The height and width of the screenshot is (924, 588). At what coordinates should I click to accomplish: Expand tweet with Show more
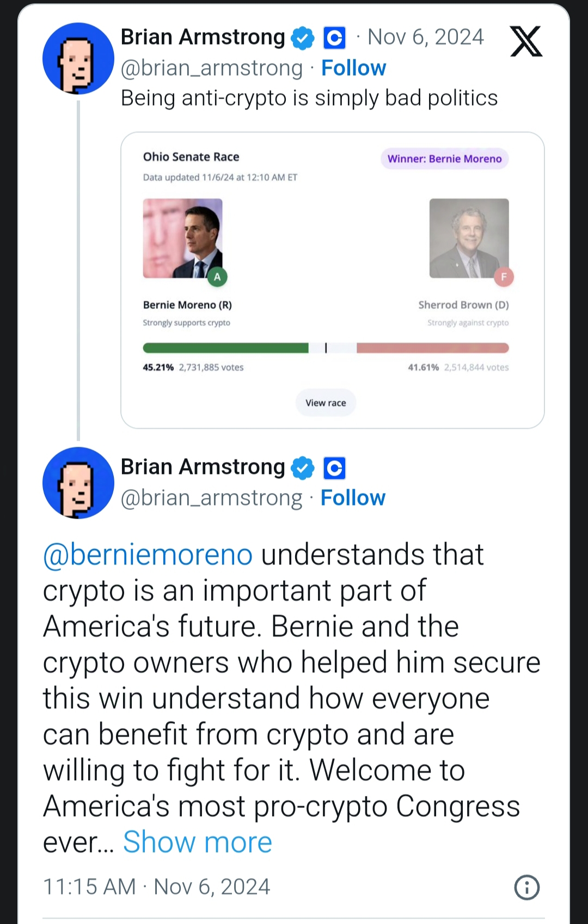click(197, 842)
